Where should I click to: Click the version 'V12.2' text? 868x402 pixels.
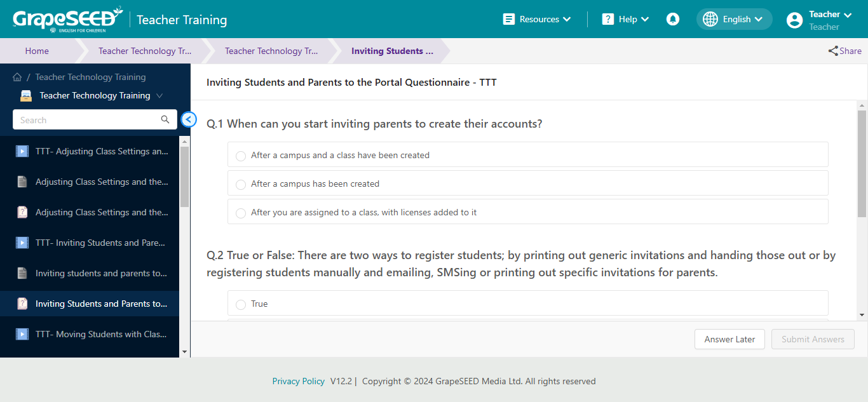[x=341, y=381]
